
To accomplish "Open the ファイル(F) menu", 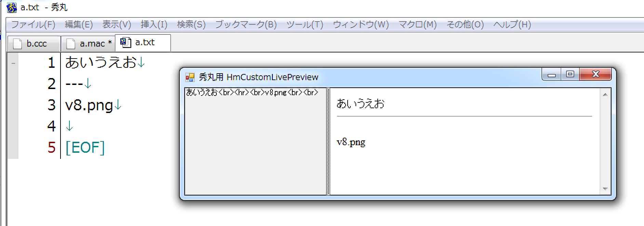I will tap(33, 25).
